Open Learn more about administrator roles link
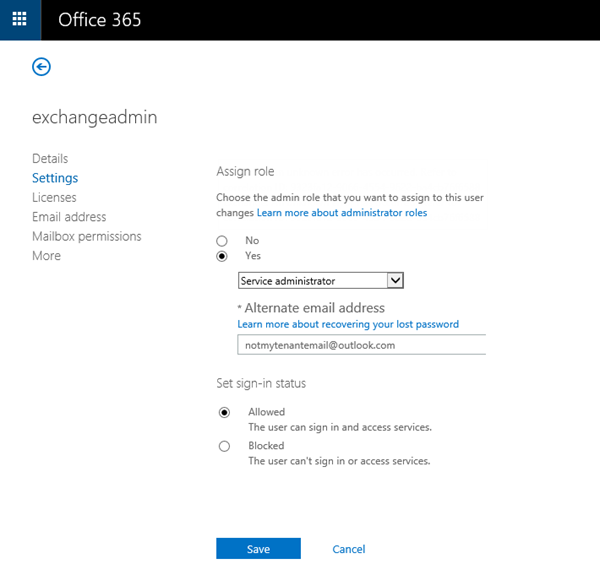 pos(342,213)
